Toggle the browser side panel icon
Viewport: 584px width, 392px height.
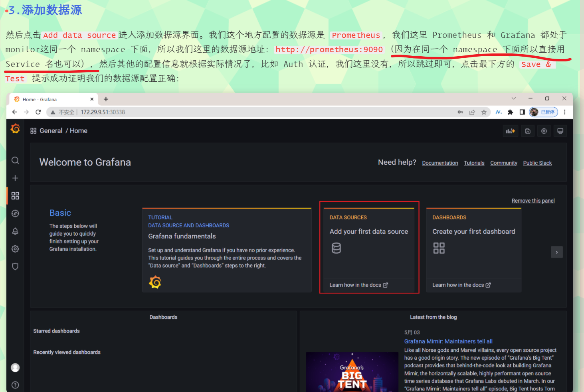pos(522,112)
